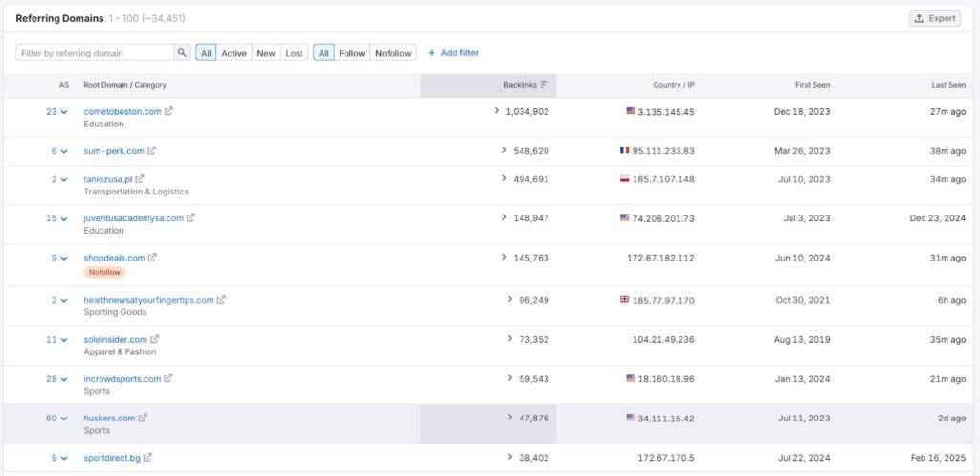Open external link icon next to juventusacademysa.com
Image resolution: width=980 pixels, height=476 pixels.
point(190,218)
